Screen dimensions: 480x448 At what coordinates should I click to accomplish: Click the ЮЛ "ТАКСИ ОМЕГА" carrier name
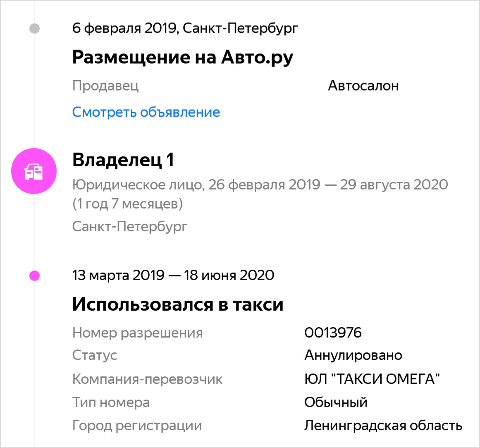pos(372,379)
